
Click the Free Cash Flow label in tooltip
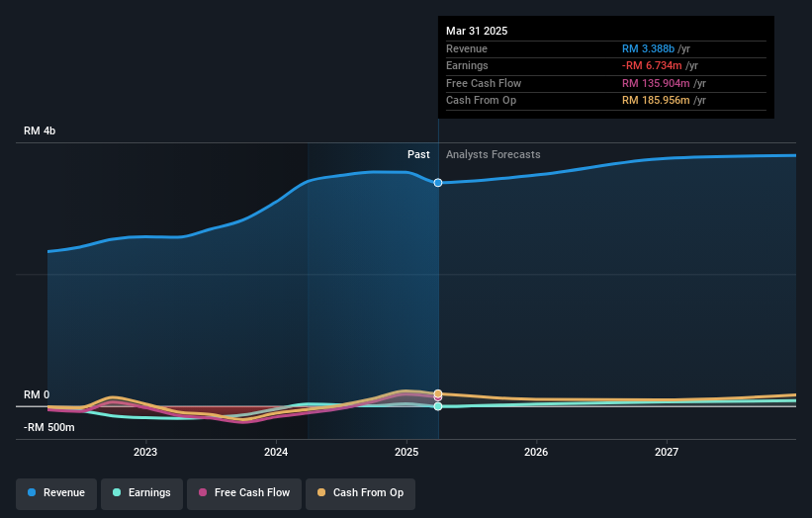484,83
